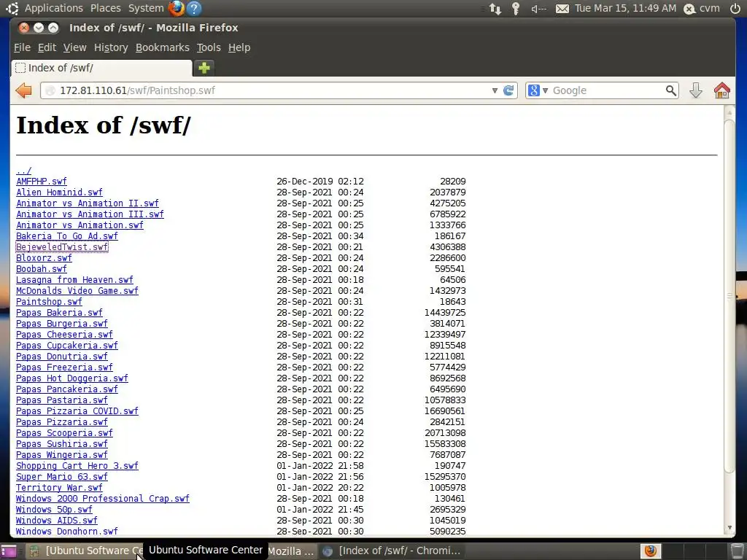Screen dimensions: 747x560
Task: Open Super Mario 63.swf link
Action: 62,477
